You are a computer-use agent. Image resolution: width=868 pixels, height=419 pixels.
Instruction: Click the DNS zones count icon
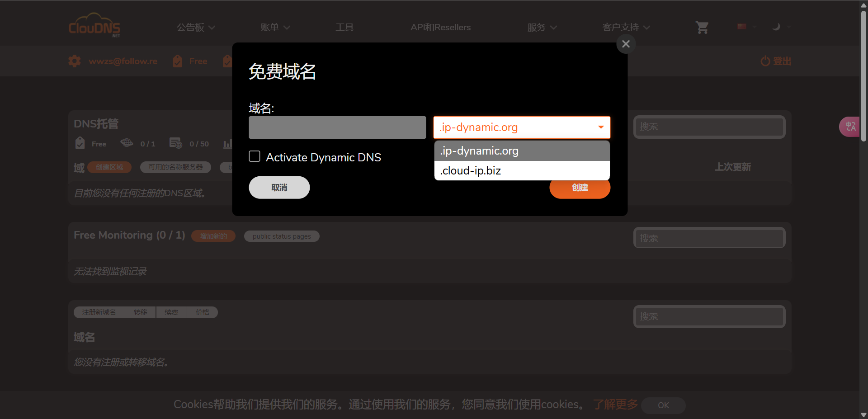pyautogui.click(x=127, y=143)
